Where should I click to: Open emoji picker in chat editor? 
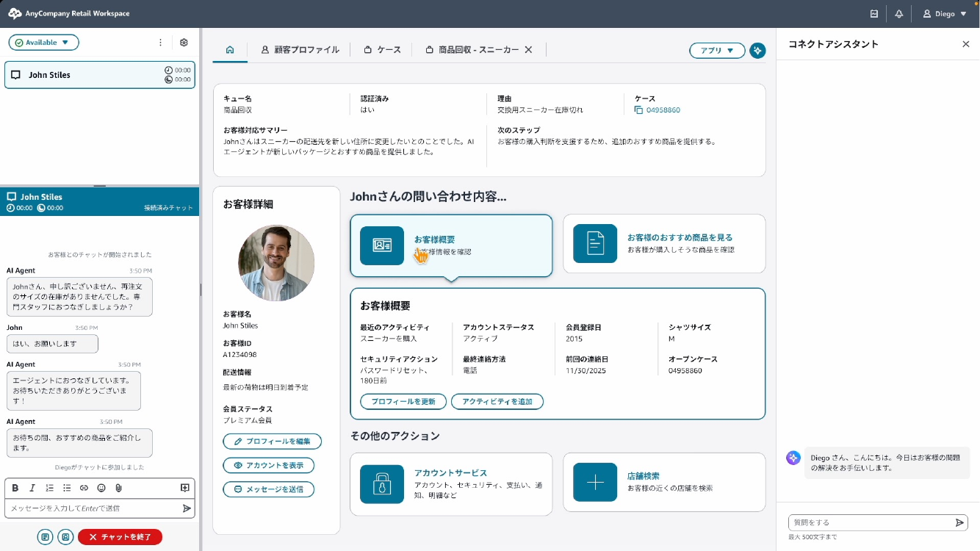(101, 488)
